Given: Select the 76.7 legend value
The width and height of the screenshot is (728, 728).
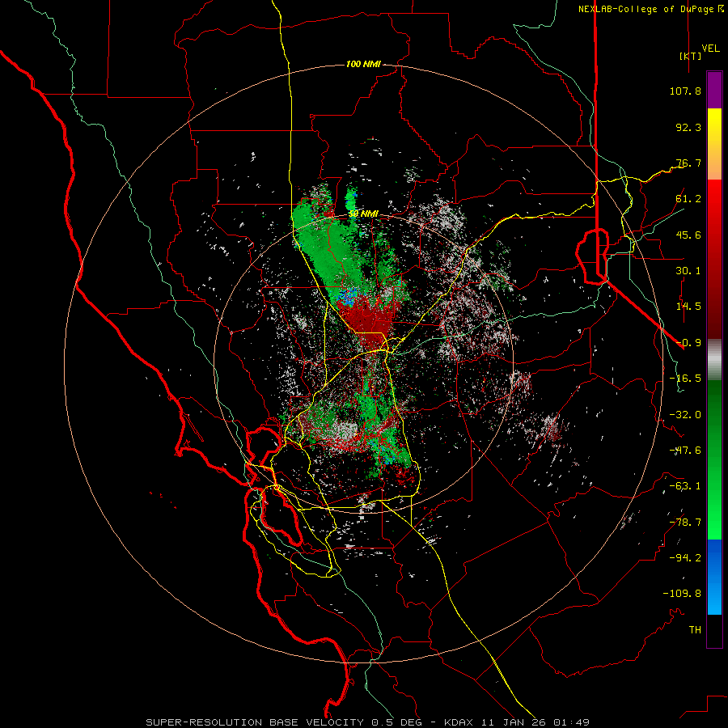Looking at the screenshot, I should tap(688, 163).
